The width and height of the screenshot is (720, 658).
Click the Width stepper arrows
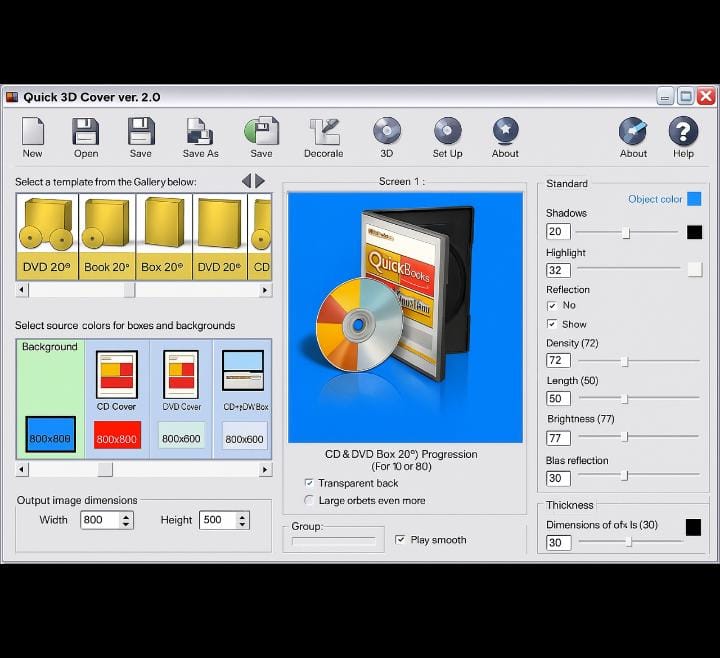[x=126, y=520]
